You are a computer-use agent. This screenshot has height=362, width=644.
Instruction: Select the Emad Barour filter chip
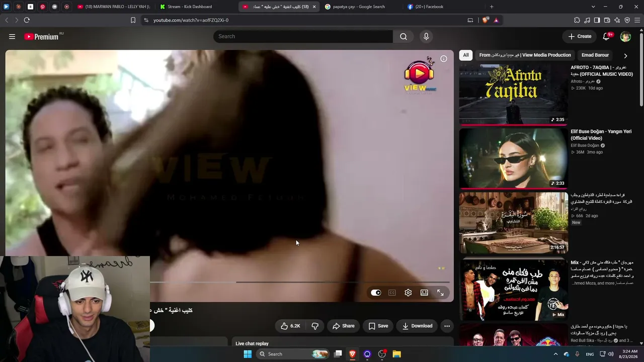click(x=595, y=55)
